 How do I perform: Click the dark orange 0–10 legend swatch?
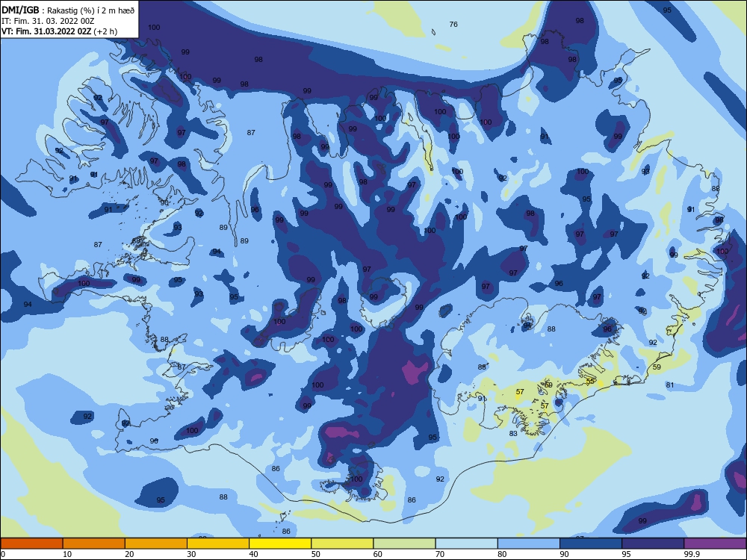pos(31,544)
